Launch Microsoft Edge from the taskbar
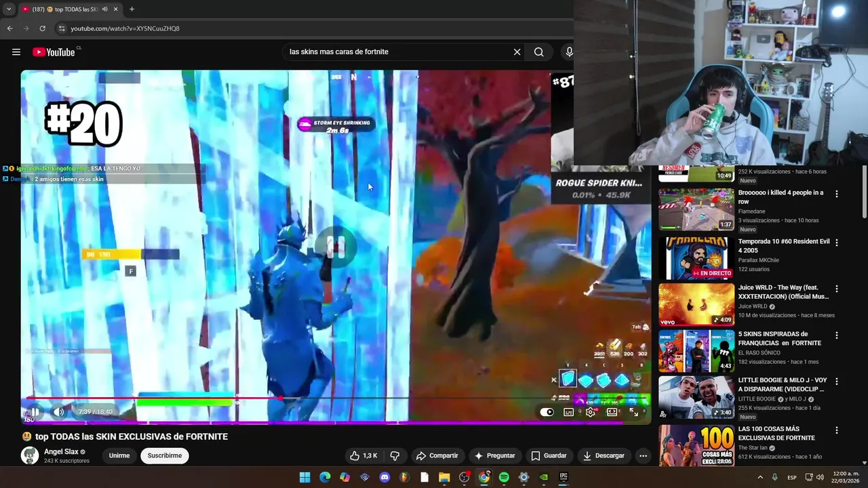Image resolution: width=868 pixels, height=488 pixels. pos(325,477)
